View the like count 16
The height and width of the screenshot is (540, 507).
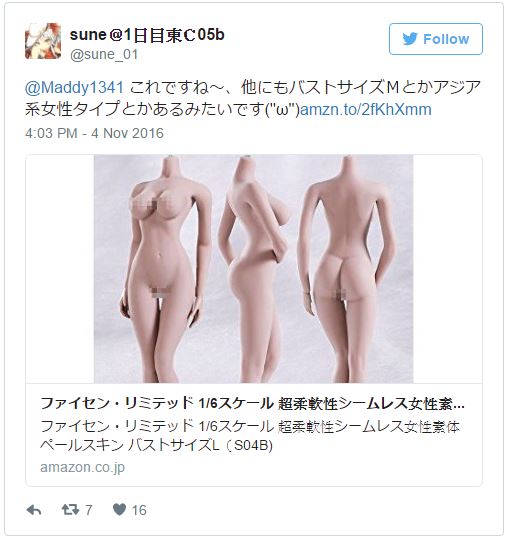(139, 510)
